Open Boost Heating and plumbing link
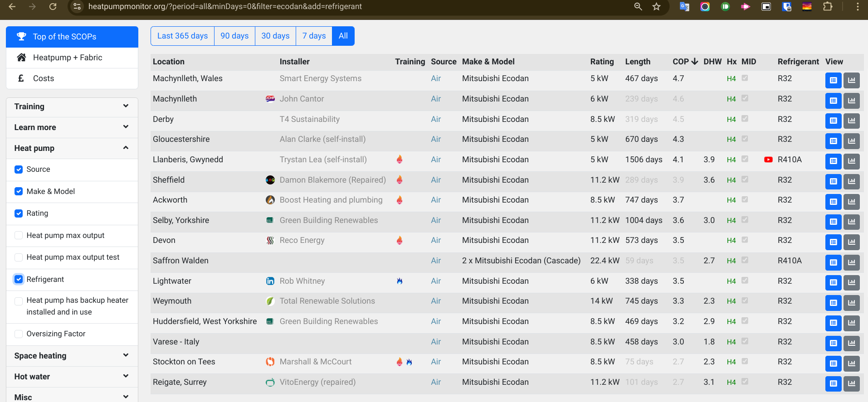868x402 pixels. pos(331,200)
